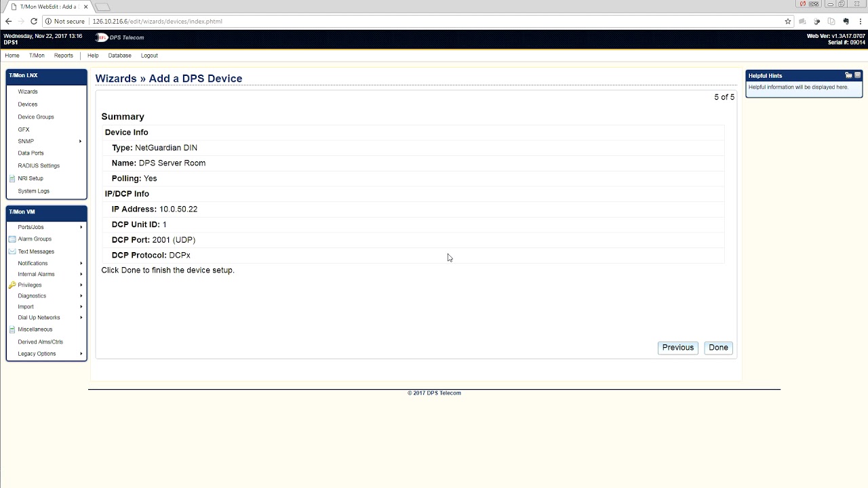Screen dimensions: 868x488
Task: Open RADIUS Settings in the sidebar
Action: click(39, 165)
